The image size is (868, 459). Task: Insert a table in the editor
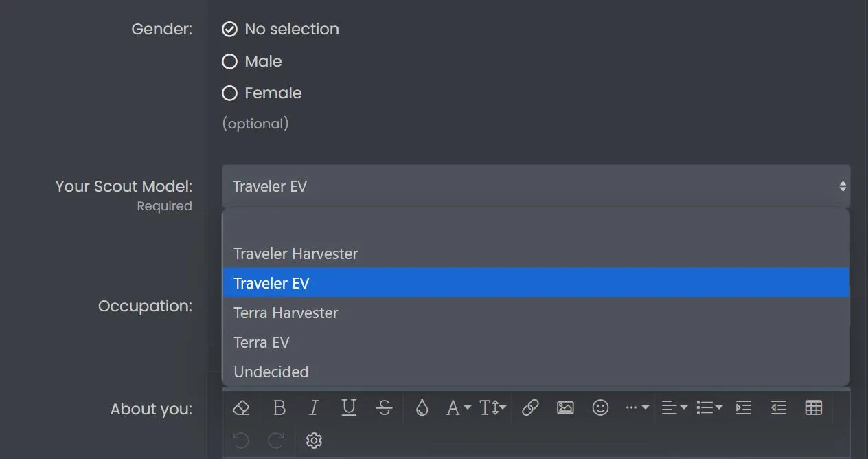coord(813,407)
